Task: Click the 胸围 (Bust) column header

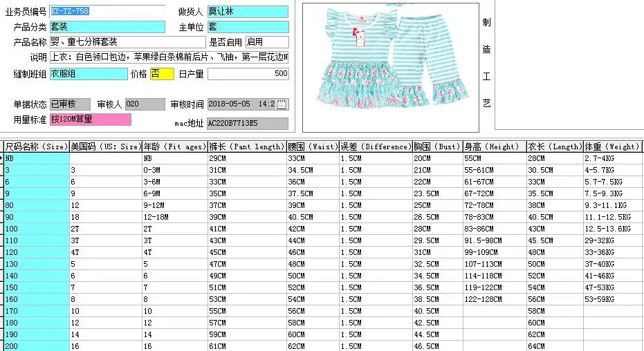Action: (x=437, y=146)
